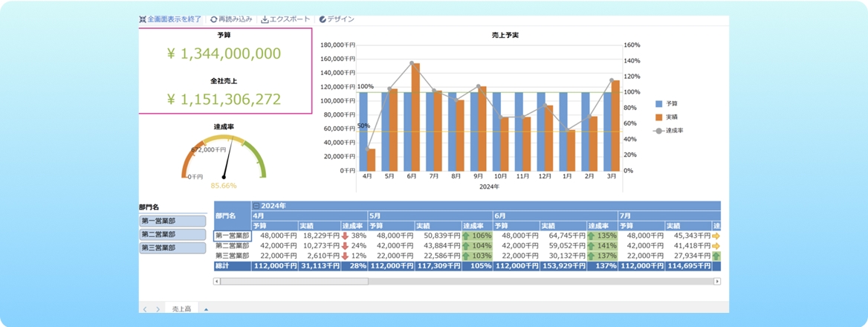Click the 117,309千円 total cell
This screenshot has height=327, width=868.
click(438, 266)
